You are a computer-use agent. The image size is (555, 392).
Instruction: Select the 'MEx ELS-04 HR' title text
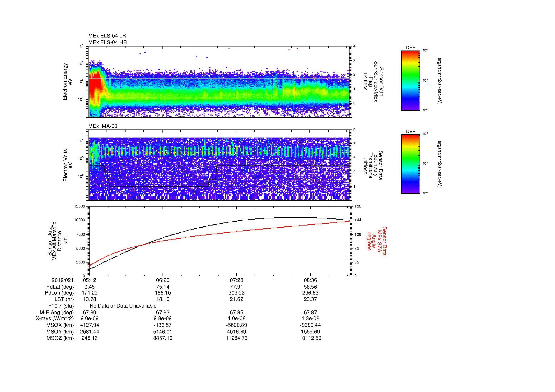pyautogui.click(x=107, y=42)
